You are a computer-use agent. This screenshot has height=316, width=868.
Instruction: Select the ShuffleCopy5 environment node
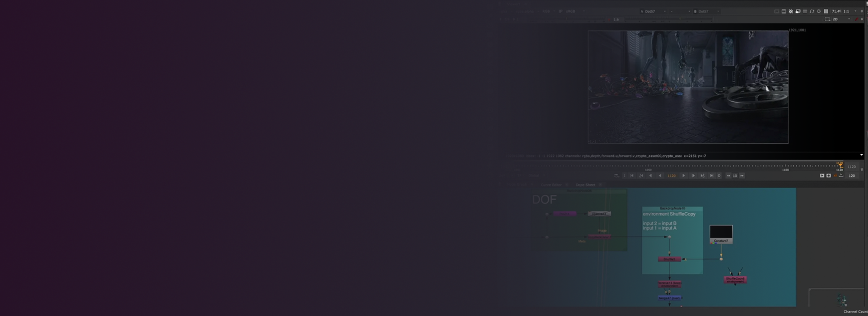[x=735, y=280]
